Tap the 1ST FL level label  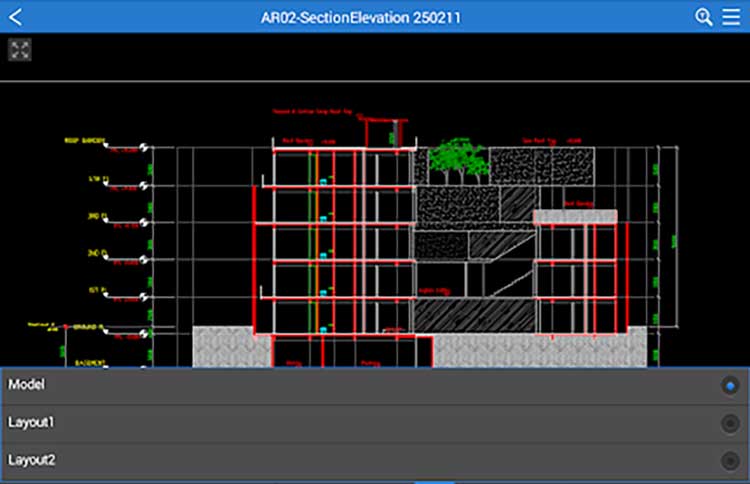tap(95, 289)
